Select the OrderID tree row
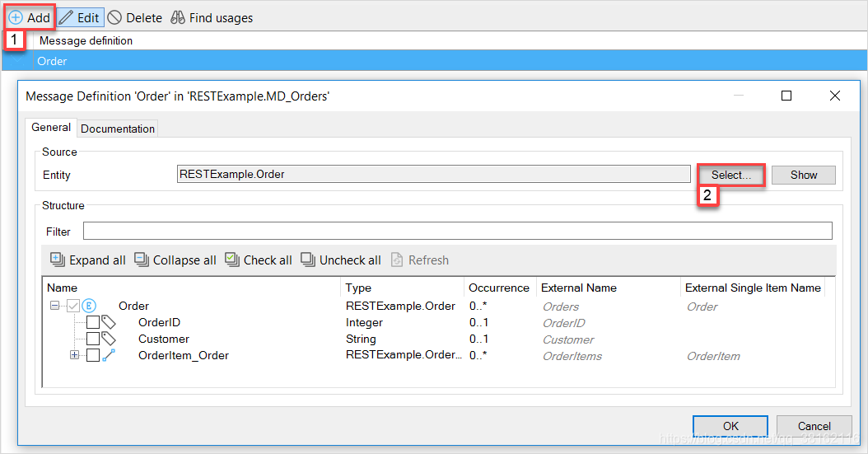This screenshot has height=454, width=868. [x=159, y=322]
